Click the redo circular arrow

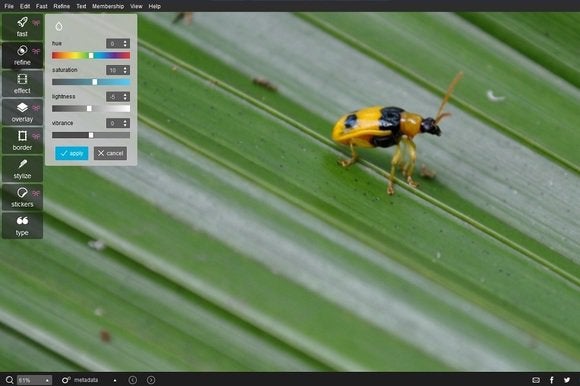click(151, 380)
